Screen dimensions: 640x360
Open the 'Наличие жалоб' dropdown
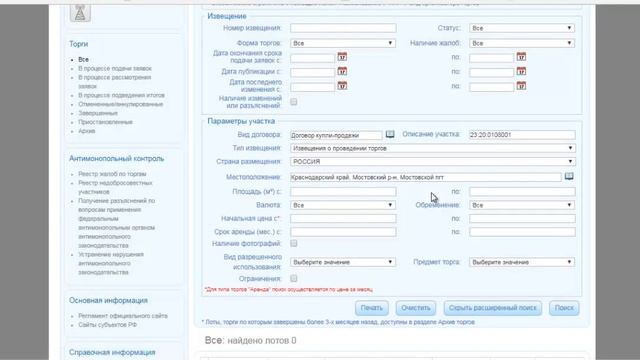[x=522, y=43]
